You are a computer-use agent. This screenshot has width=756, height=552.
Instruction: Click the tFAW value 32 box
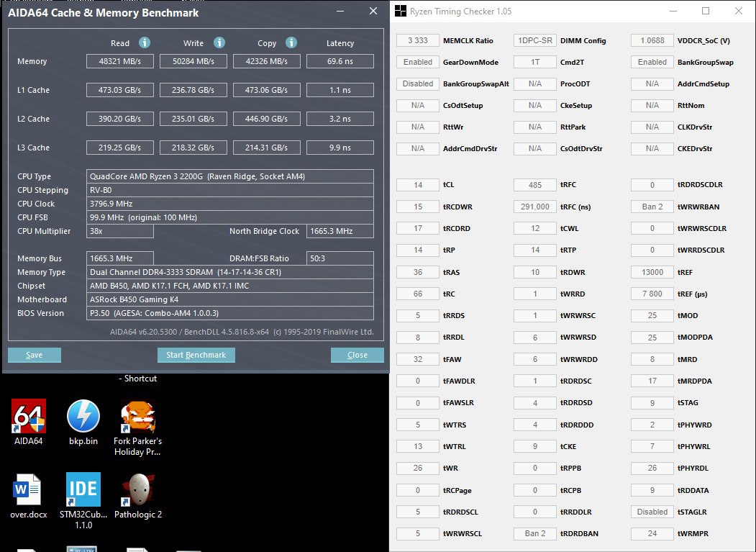tap(417, 359)
